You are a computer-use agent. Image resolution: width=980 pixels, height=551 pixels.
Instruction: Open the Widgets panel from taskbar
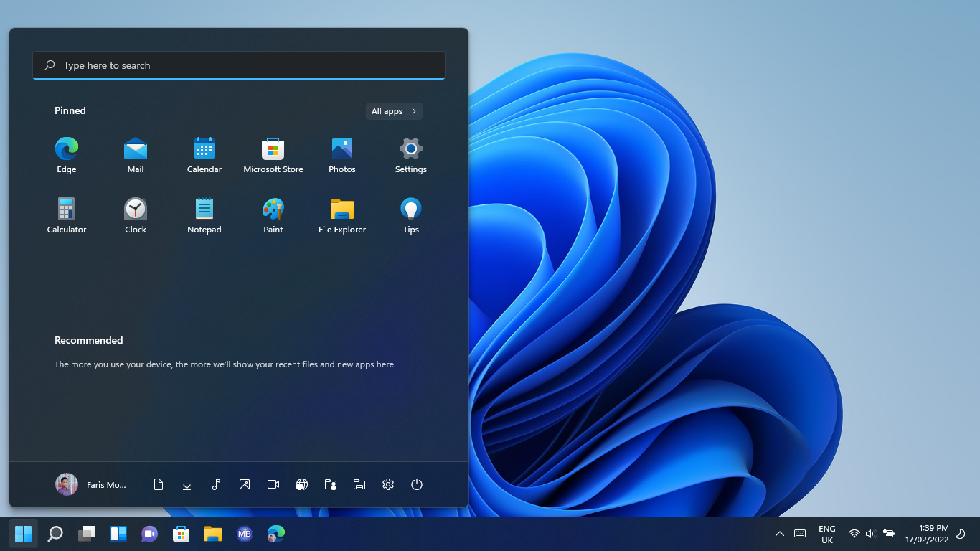(118, 534)
